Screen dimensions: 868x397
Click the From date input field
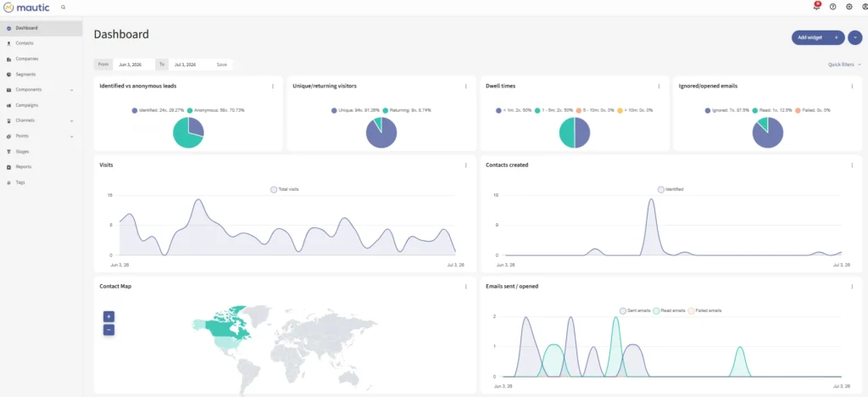(x=133, y=64)
